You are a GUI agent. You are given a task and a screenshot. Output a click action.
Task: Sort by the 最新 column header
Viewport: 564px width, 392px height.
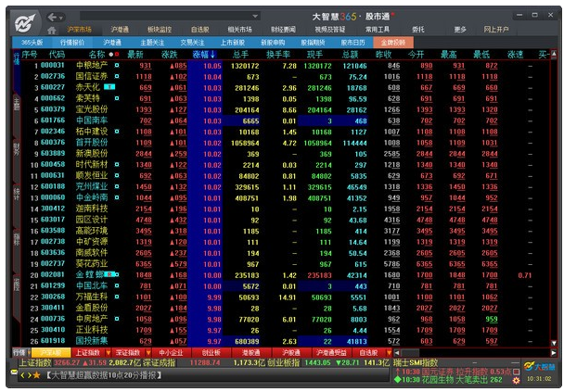[135, 55]
